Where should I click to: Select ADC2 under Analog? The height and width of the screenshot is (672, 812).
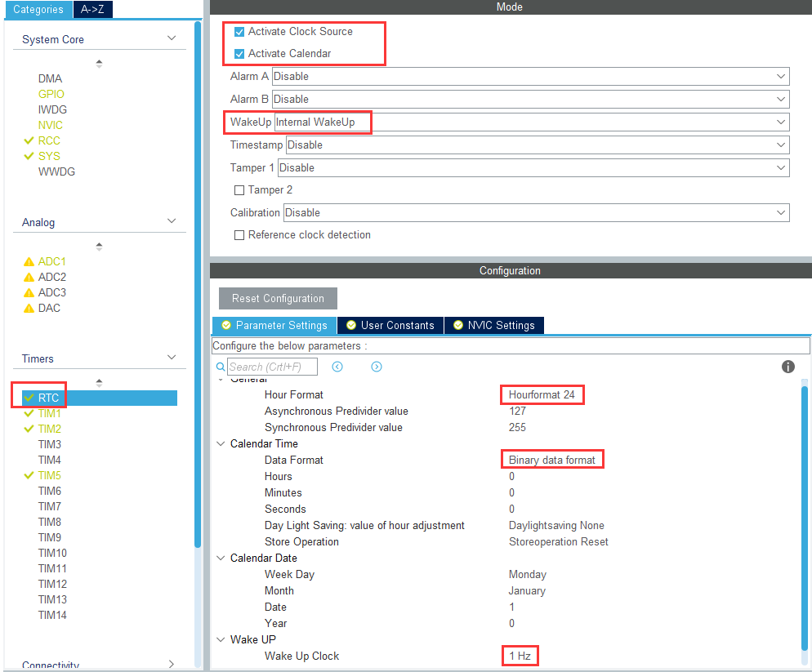[x=52, y=277]
